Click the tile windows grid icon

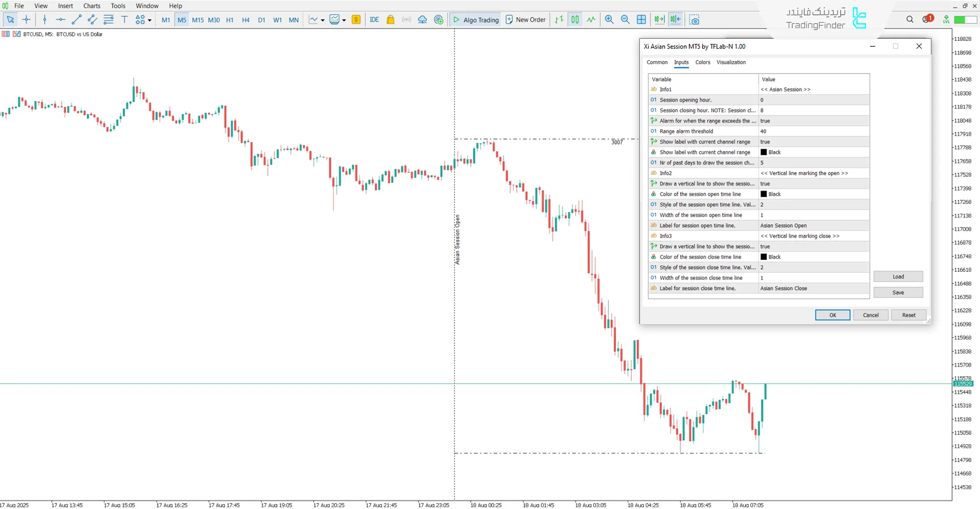[641, 20]
